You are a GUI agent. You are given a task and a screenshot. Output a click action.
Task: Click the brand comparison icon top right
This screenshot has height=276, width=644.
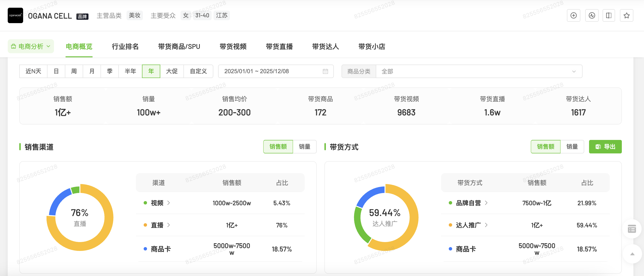(x=609, y=15)
